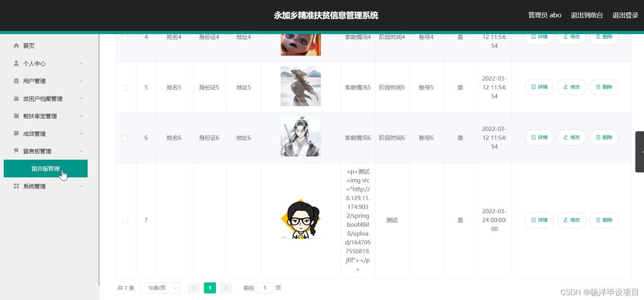Image resolution: width=644 pixels, height=300 pixels.
Task: Click the 管理员 abo label
Action: coord(545,15)
